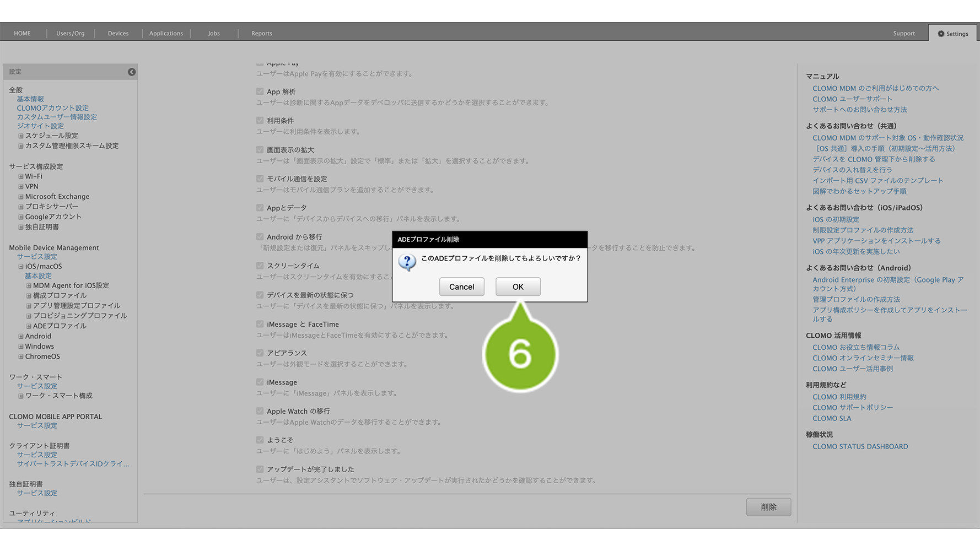Uncheck the iMessage と FaceTime checkbox
Screen dimensions: 980x551
click(260, 324)
